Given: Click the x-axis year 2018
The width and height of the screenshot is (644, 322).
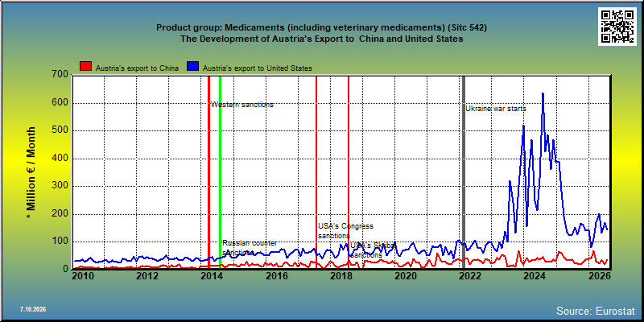Looking at the screenshot, I should [x=341, y=275].
